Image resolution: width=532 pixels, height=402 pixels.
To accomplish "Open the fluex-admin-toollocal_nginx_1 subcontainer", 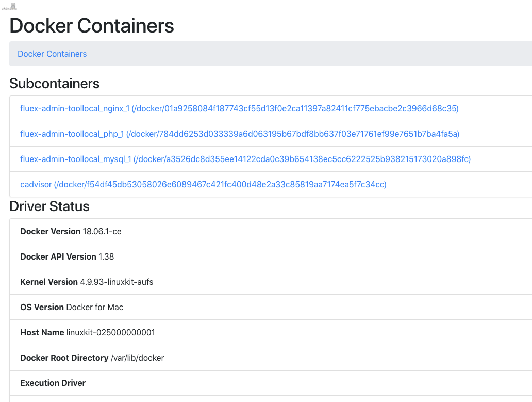I will (239, 108).
